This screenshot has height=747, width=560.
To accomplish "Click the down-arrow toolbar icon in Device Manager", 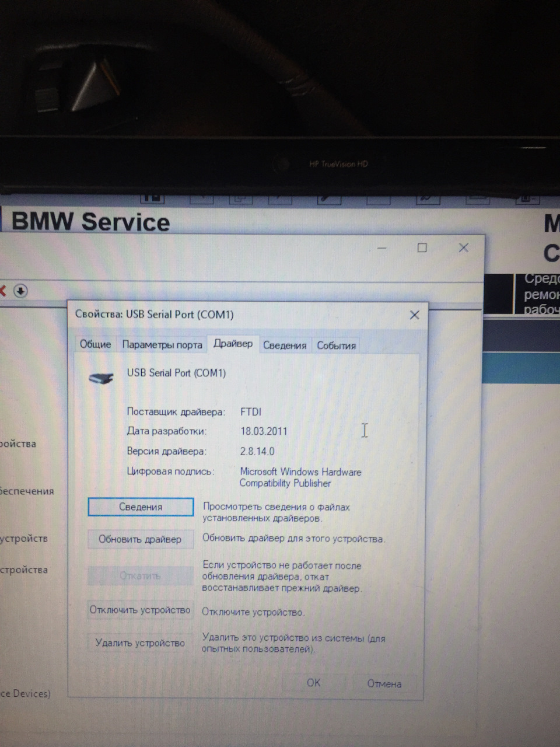I will tap(20, 291).
